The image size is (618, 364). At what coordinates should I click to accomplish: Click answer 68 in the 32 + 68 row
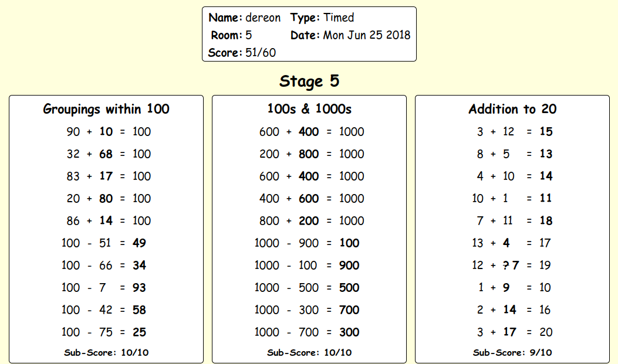tap(106, 154)
